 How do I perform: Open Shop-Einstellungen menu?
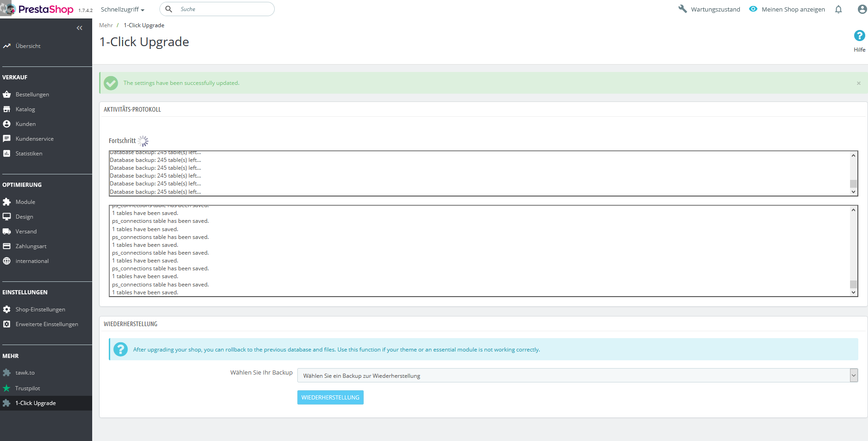[41, 310]
